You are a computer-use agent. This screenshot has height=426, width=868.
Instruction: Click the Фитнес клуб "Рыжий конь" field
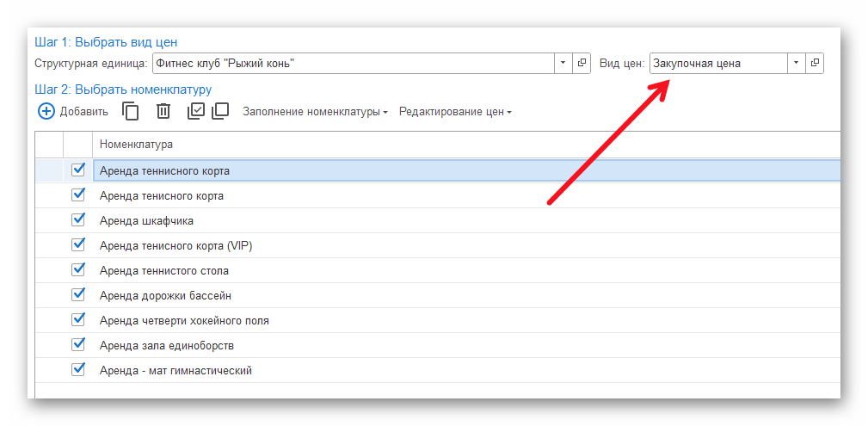click(x=353, y=63)
